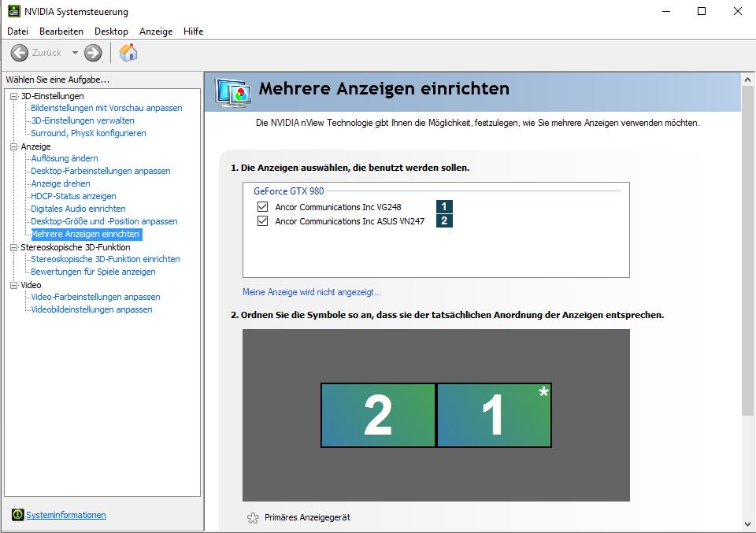The width and height of the screenshot is (756, 533).
Task: Click 'Primäres Anzeigegerät' legend text
Action: coord(307,517)
